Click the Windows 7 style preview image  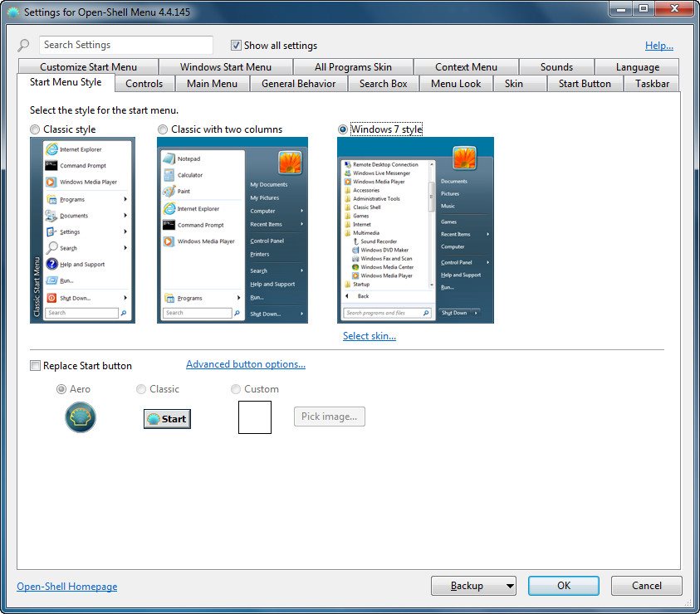(415, 230)
